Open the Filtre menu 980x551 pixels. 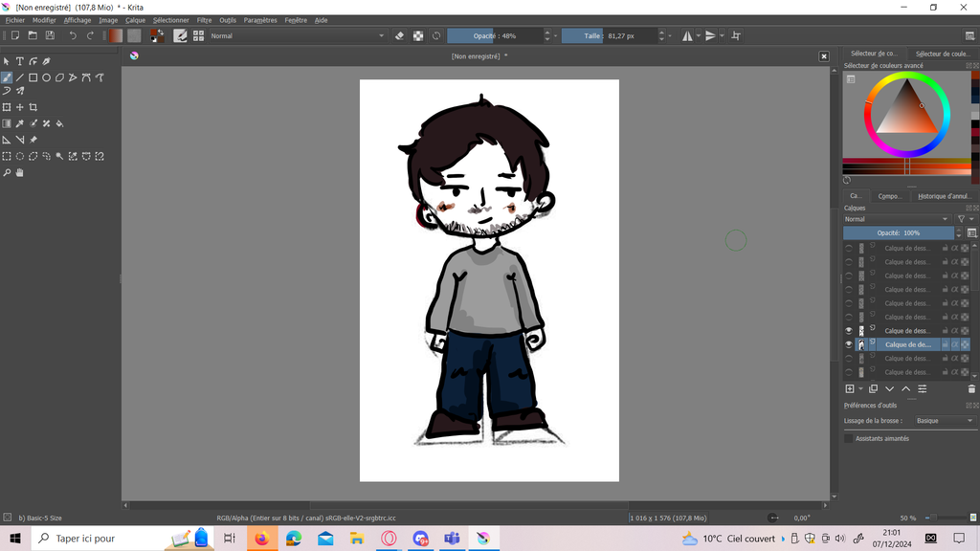tap(204, 20)
